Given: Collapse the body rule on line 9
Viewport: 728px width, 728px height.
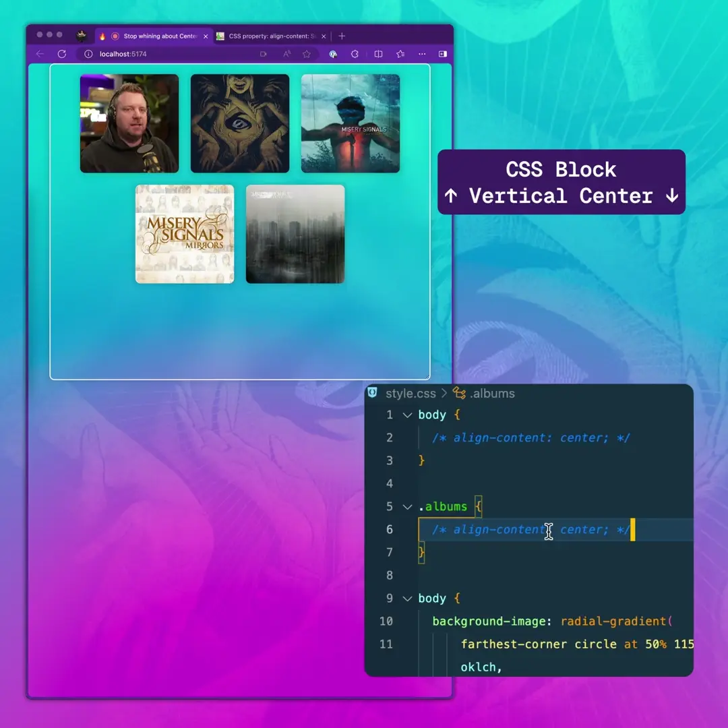Looking at the screenshot, I should point(407,598).
